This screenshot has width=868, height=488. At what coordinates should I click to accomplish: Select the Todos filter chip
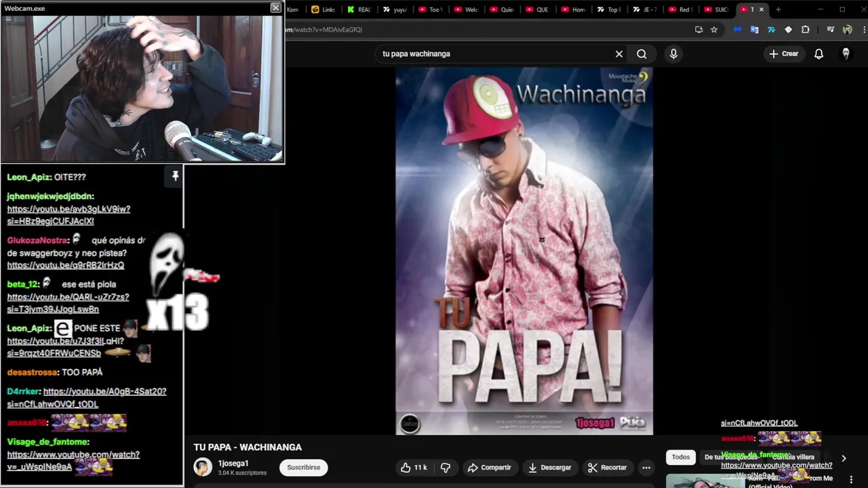click(680, 457)
